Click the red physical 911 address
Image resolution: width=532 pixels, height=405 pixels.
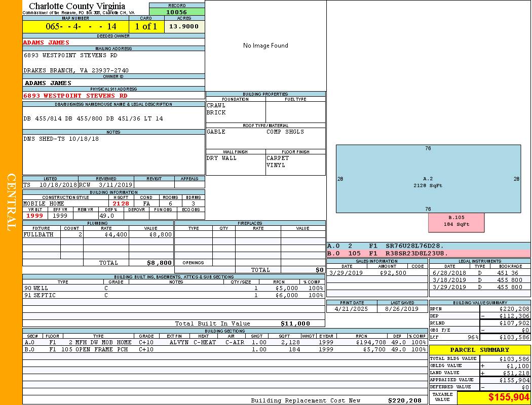(75, 96)
